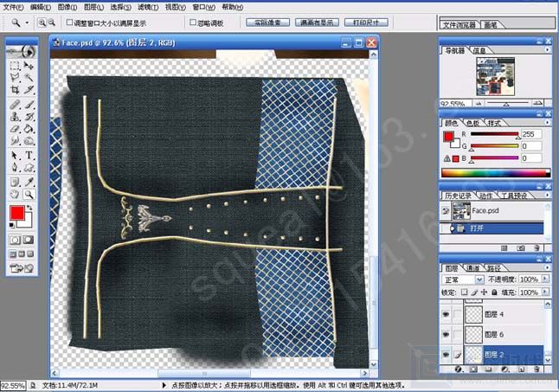Hide layer 图层 4 using its eye icon

click(x=446, y=315)
